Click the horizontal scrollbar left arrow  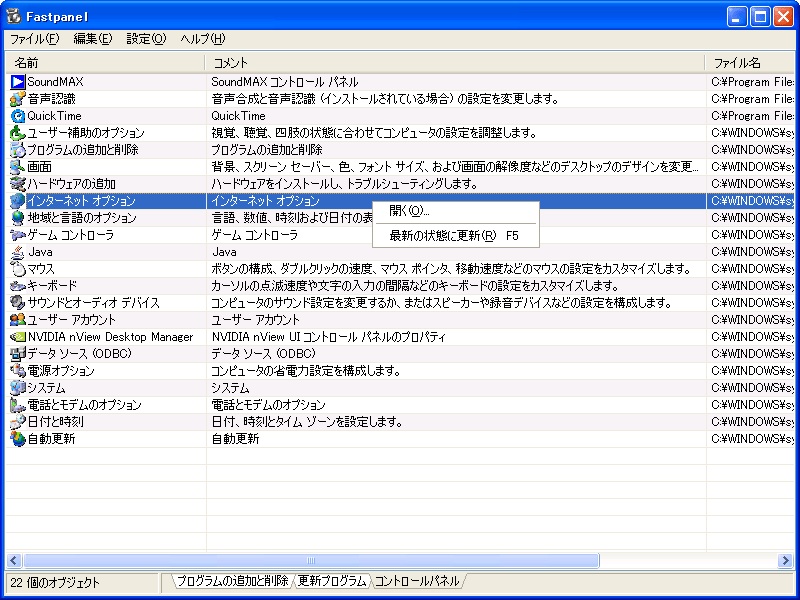14,561
